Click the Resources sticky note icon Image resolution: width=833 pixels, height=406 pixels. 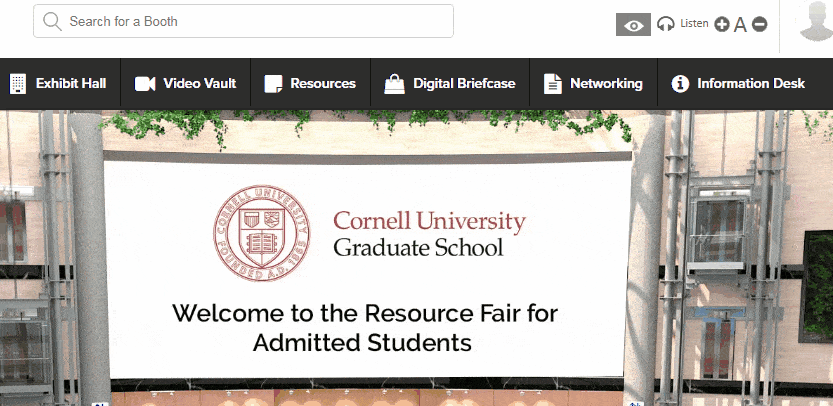click(273, 84)
